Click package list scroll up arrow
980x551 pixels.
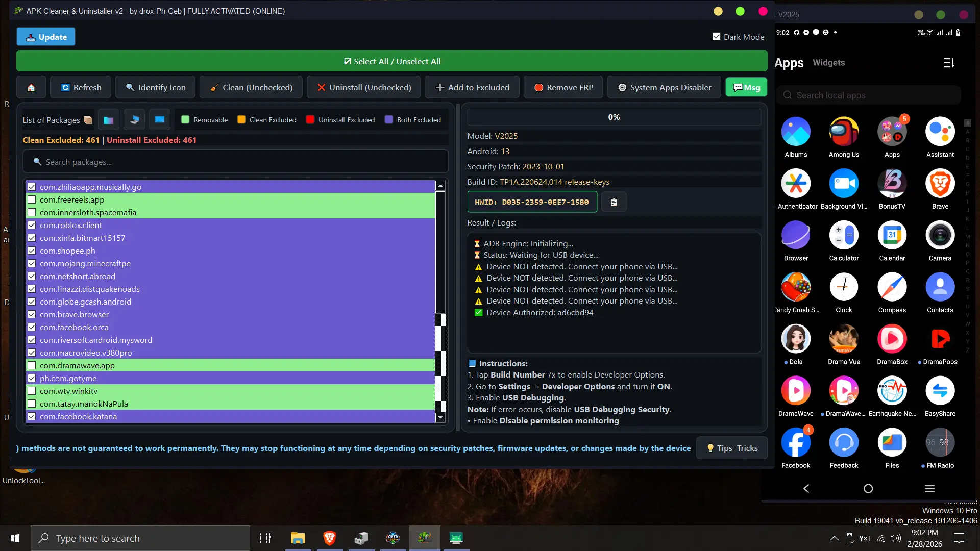(440, 186)
